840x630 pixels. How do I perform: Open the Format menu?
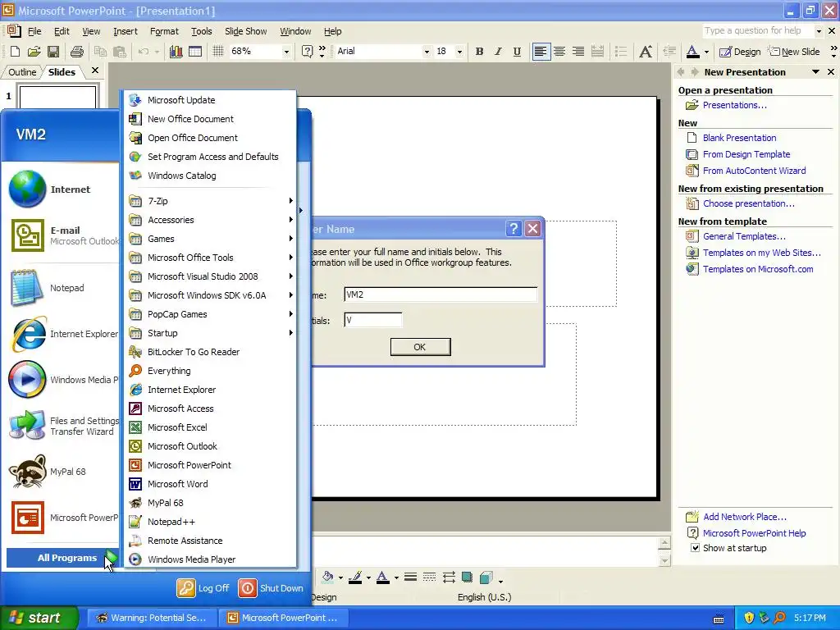click(x=164, y=31)
